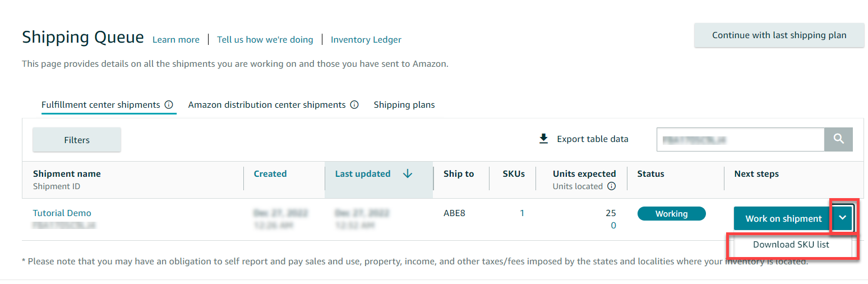Switch to Amazon distribution center shipments tab
The height and width of the screenshot is (284, 868).
pyautogui.click(x=267, y=104)
